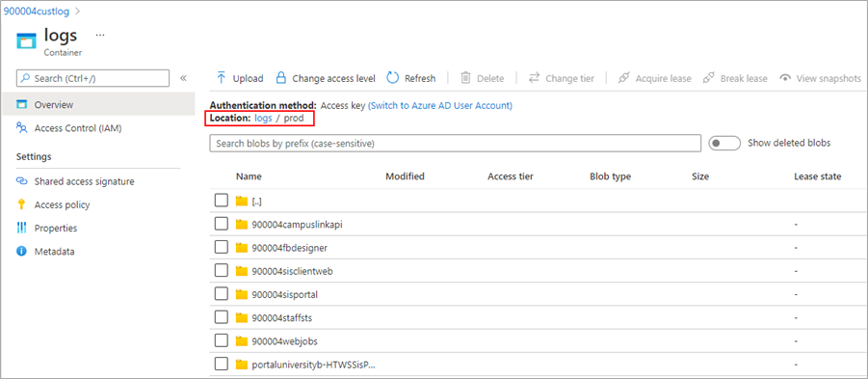Click the 900004webjobs folder icon

point(242,340)
